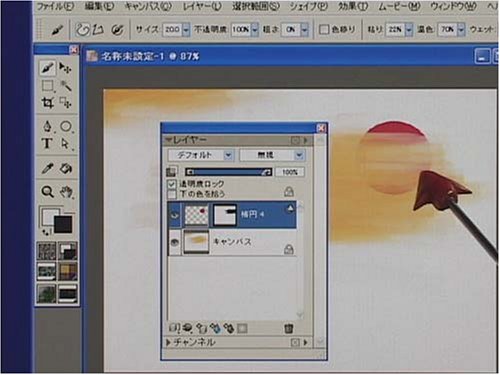The width and height of the screenshot is (500, 375).
Task: Select the Magnifier tool
Action: pos(47,192)
